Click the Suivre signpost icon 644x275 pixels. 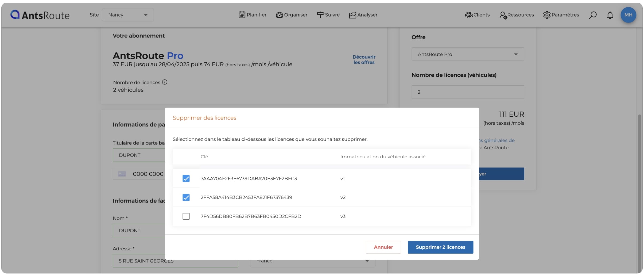(320, 15)
